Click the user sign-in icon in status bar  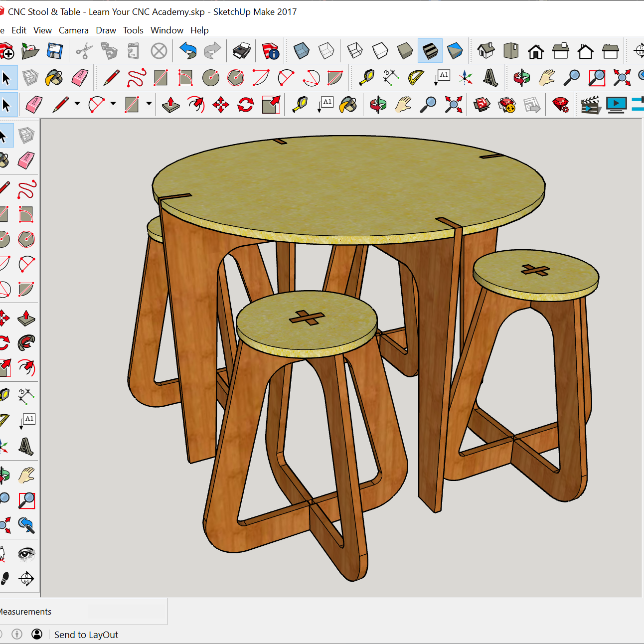[37, 634]
